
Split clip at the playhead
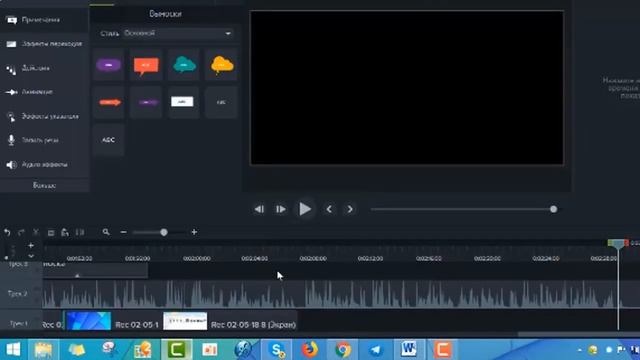(x=80, y=232)
